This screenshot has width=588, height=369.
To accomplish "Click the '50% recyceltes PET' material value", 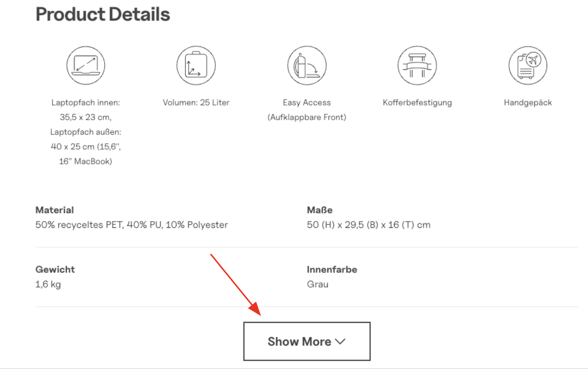I will [x=132, y=225].
